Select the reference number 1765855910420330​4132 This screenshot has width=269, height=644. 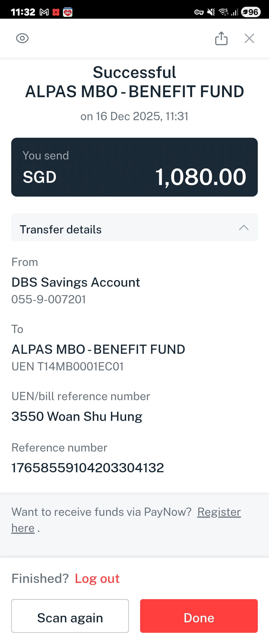(x=88, y=468)
